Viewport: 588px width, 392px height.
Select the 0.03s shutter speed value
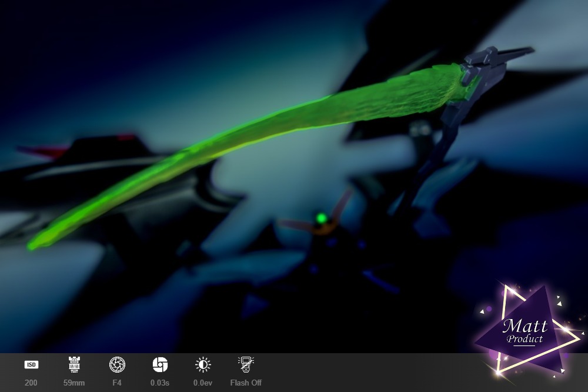tap(160, 383)
